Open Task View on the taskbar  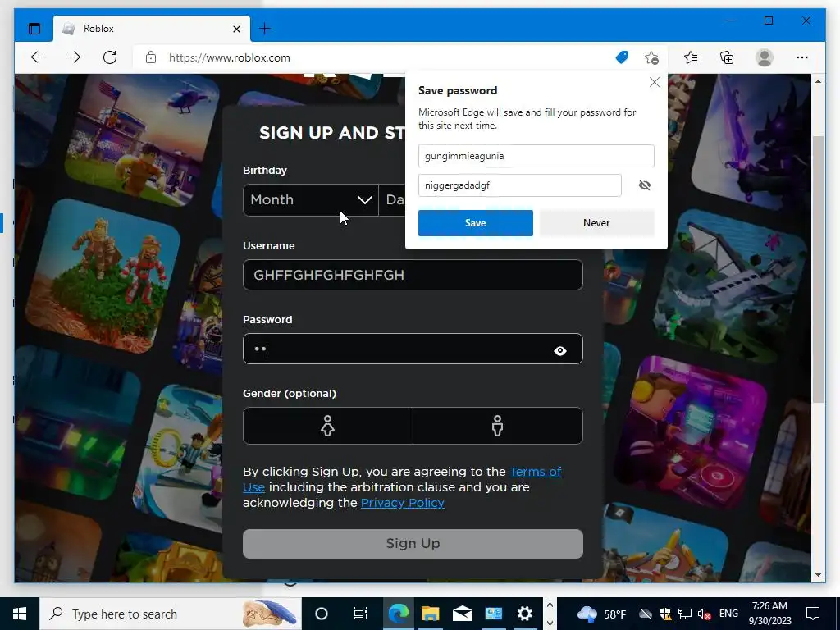click(361, 614)
